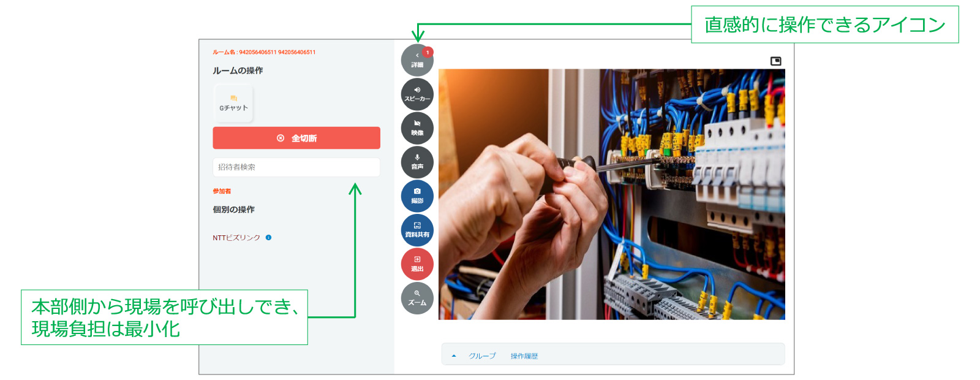Open the Gチャット group chat
980x380 pixels.
(233, 104)
